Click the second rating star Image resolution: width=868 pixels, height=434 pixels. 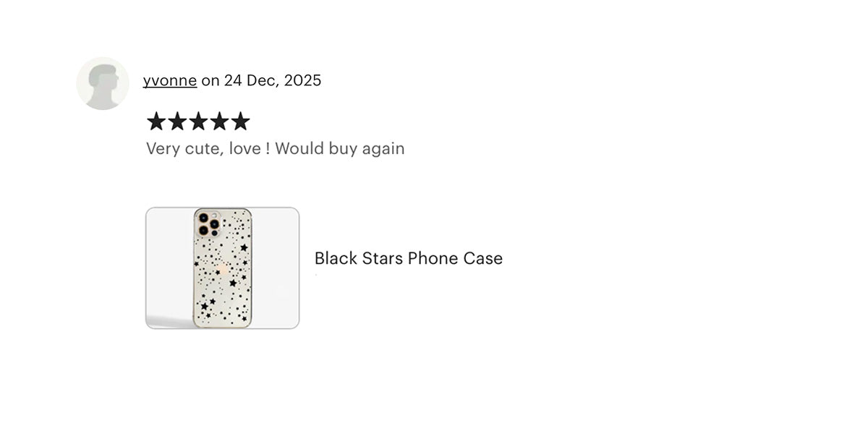(x=177, y=122)
